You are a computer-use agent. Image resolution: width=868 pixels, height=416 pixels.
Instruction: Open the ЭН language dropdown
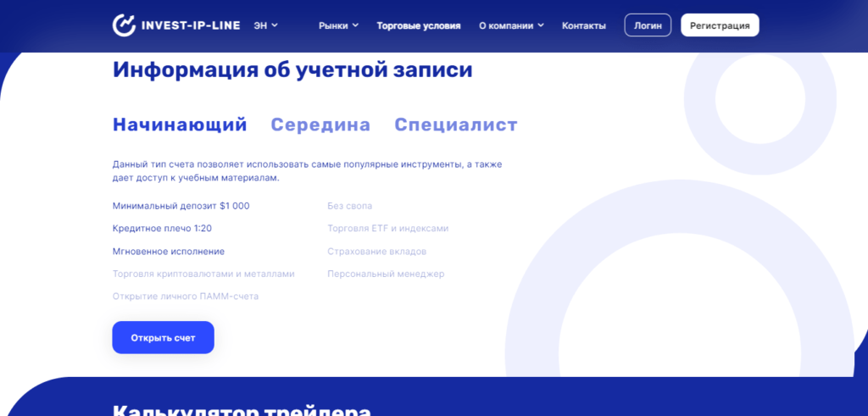[265, 25]
